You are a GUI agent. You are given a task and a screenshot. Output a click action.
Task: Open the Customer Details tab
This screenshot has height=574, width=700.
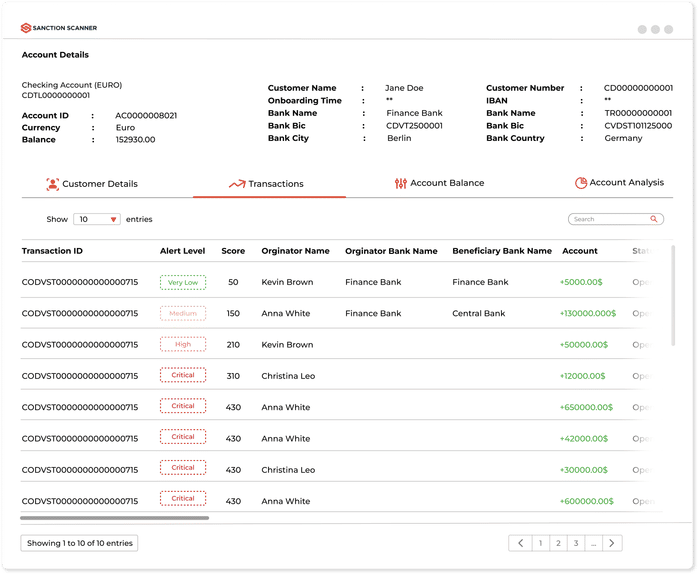click(x=92, y=184)
